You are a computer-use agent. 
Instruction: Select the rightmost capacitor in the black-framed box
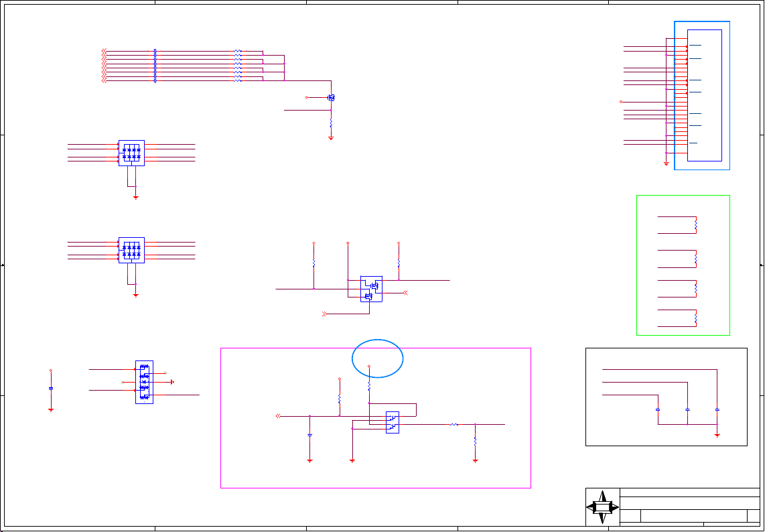click(x=717, y=409)
